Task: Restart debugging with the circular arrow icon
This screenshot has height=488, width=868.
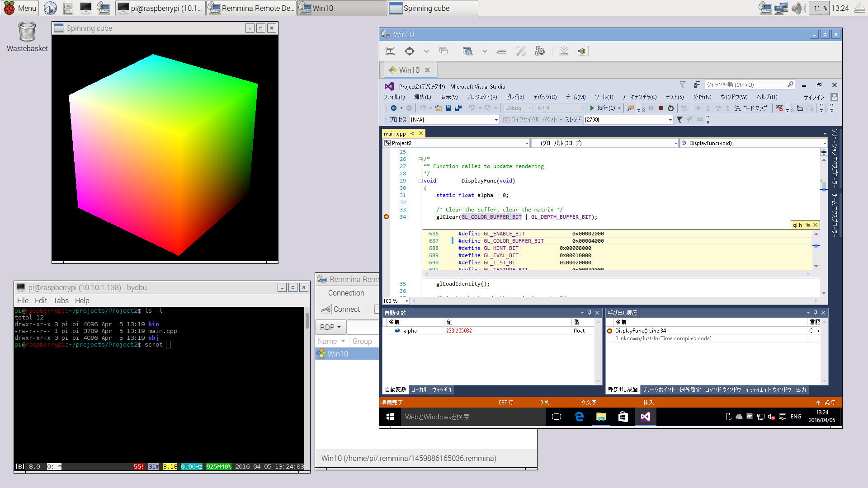Action: tap(671, 108)
